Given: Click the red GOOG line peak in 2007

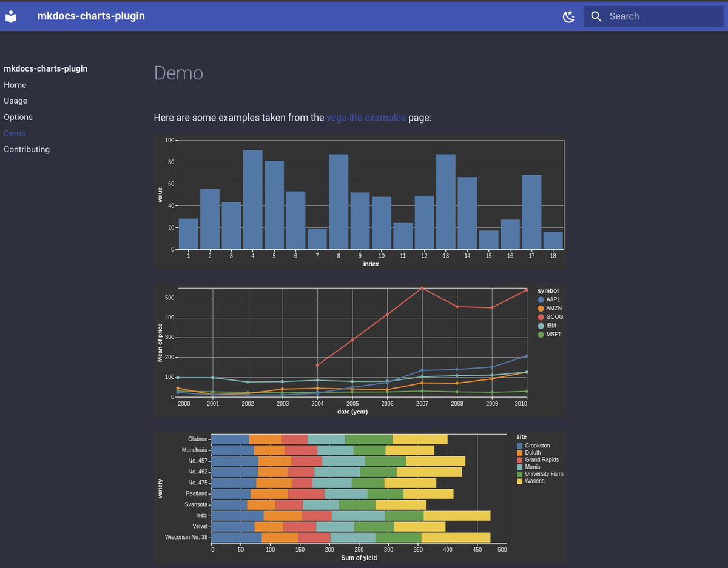Looking at the screenshot, I should pyautogui.click(x=422, y=289).
